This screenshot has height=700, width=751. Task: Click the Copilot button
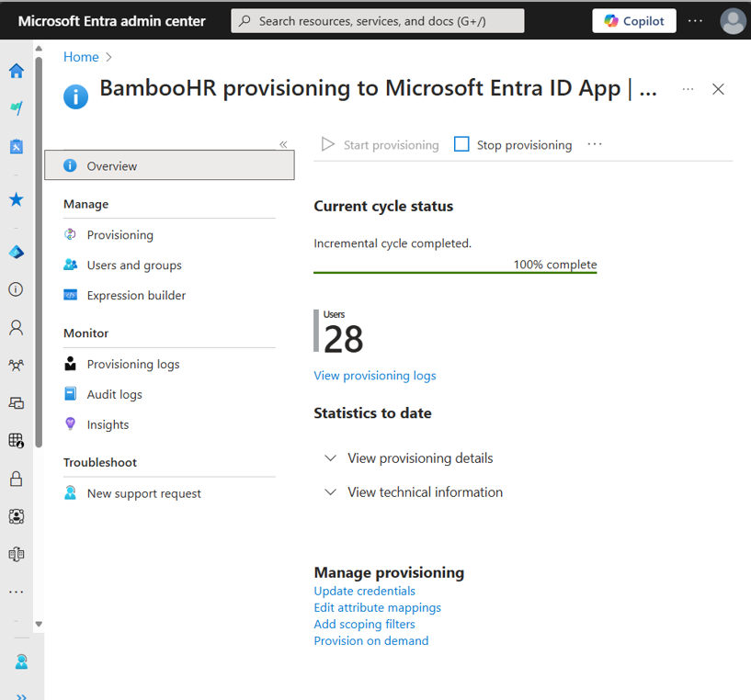tap(634, 21)
